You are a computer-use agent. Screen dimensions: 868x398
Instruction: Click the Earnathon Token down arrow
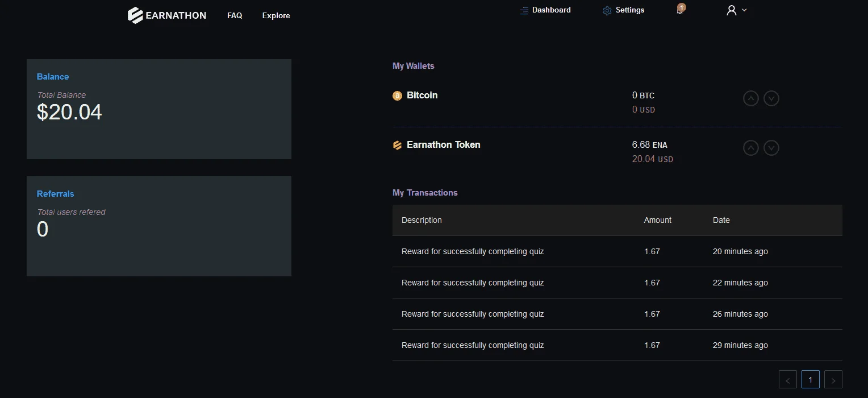click(771, 148)
